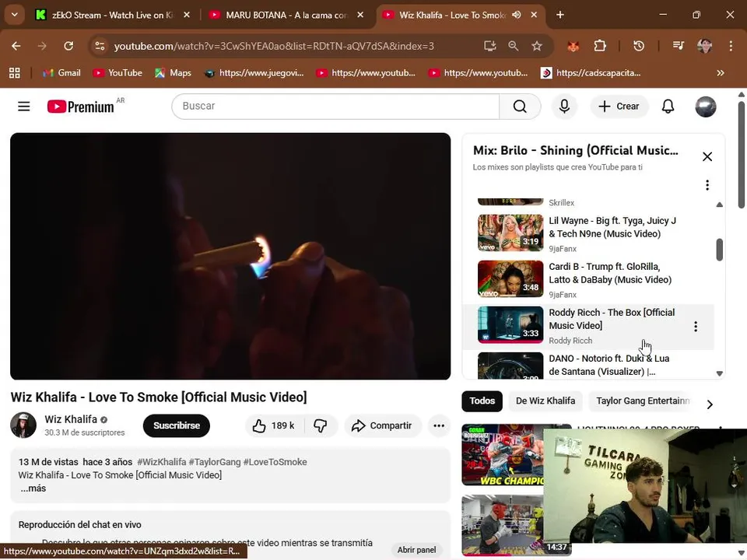Click the Buscar search field
The image size is (747, 560).
tap(335, 107)
